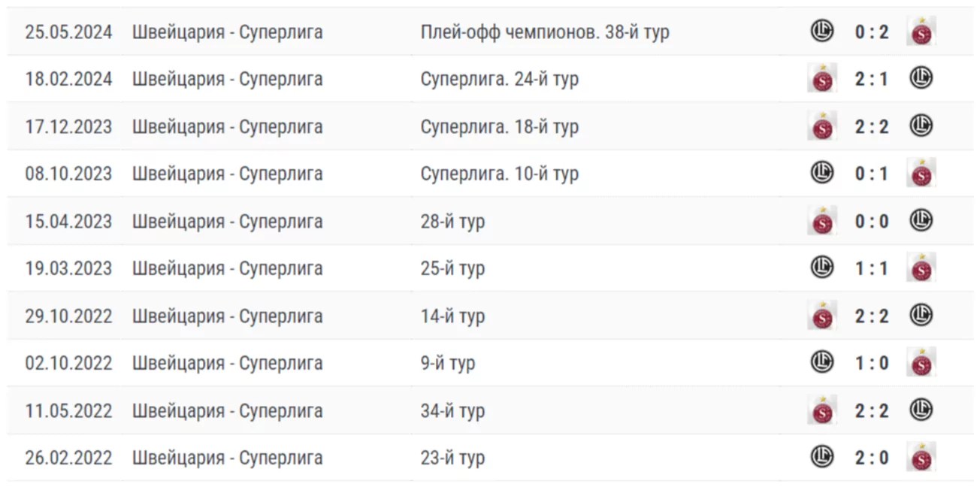Select "Швейцария - Суперлига" in the 08.10.2023 row

(x=227, y=174)
